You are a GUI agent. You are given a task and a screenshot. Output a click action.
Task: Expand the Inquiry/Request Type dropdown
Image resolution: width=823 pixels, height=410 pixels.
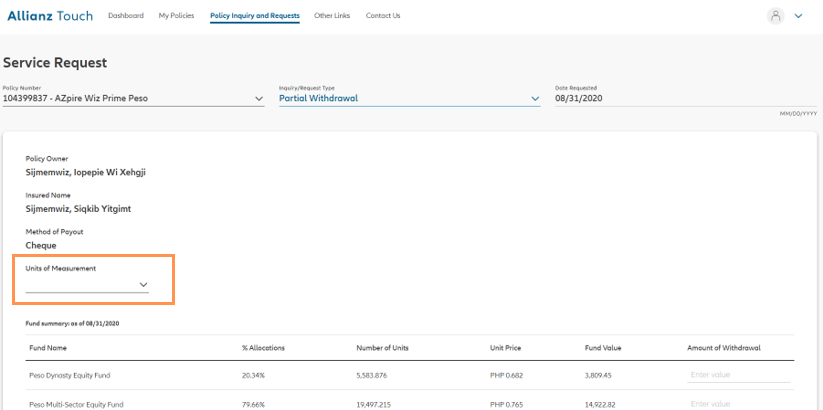click(409, 99)
